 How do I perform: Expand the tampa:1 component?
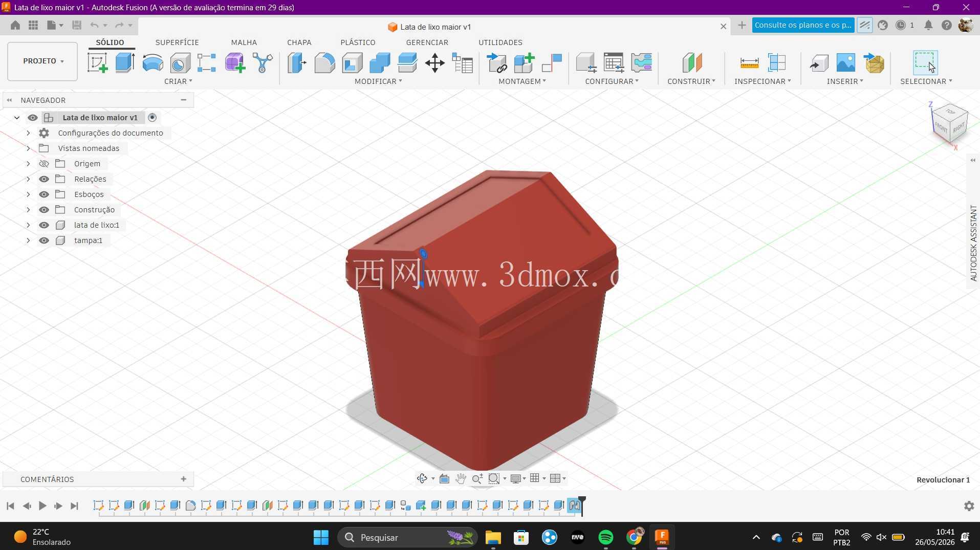coord(28,240)
